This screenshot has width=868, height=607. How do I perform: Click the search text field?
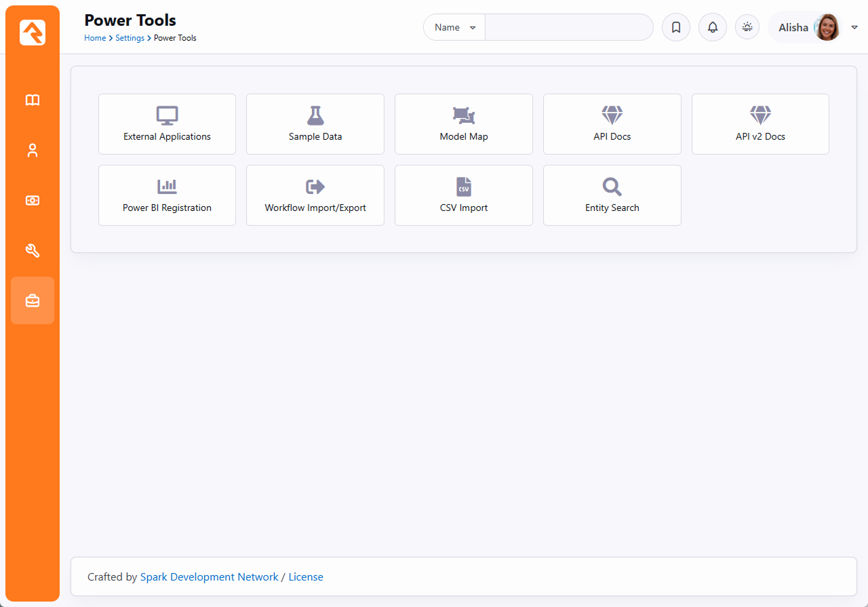click(x=568, y=28)
